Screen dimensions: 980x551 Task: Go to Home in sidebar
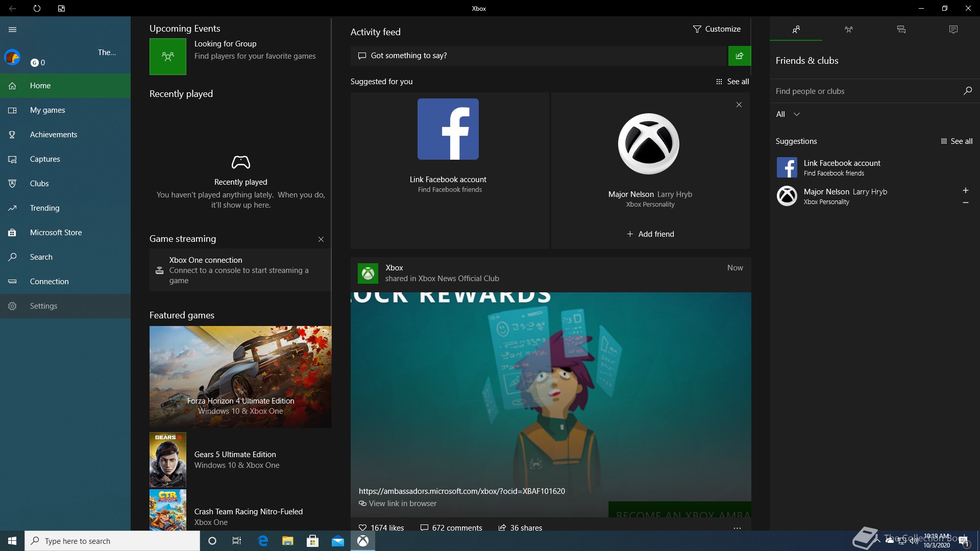point(65,86)
